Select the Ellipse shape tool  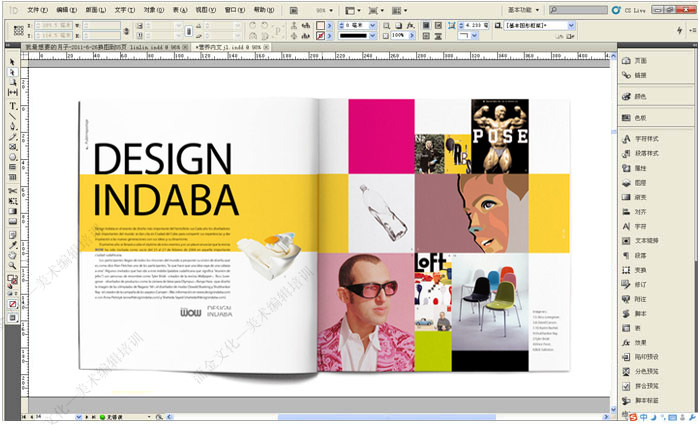coord(12,157)
